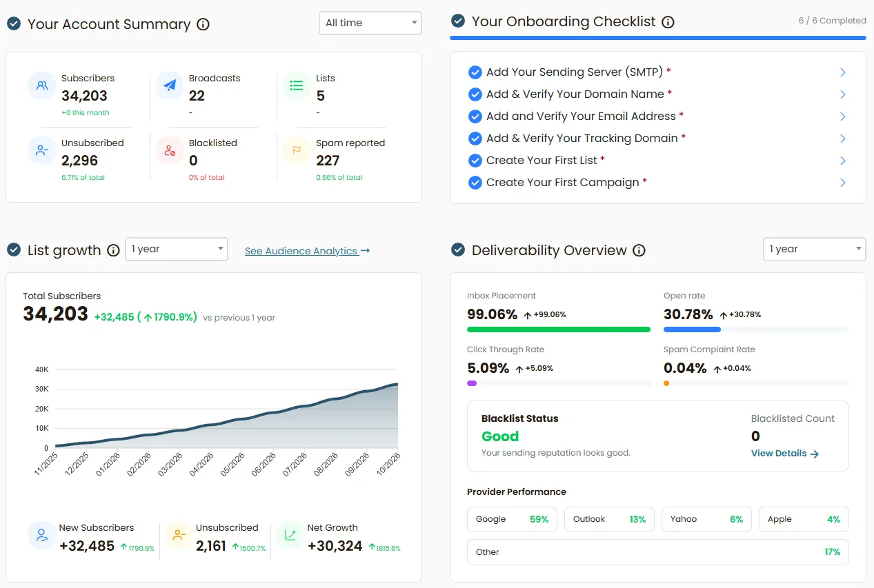Open the List growth 1 year dropdown
Screen dimensions: 874x588
coord(177,250)
